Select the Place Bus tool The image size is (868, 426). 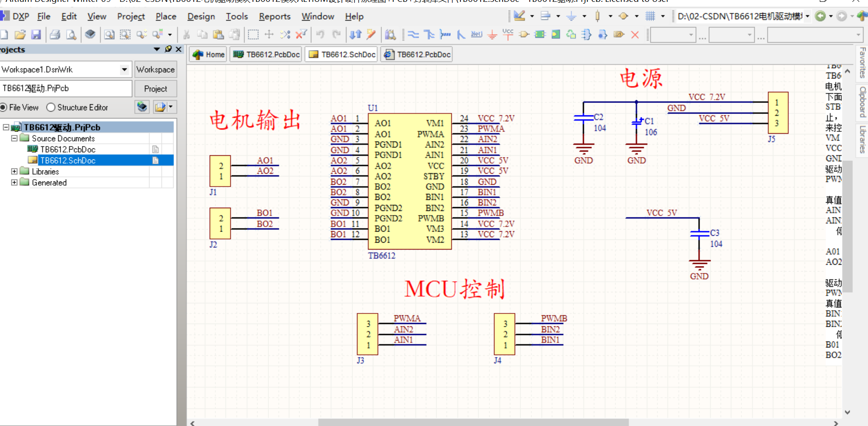pos(429,34)
